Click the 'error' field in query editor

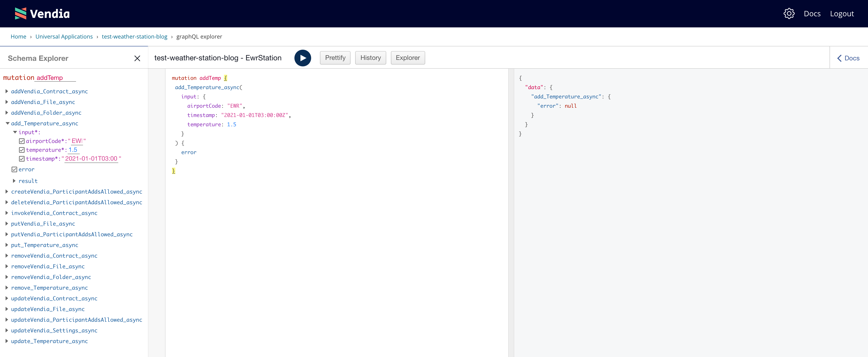[x=189, y=153]
